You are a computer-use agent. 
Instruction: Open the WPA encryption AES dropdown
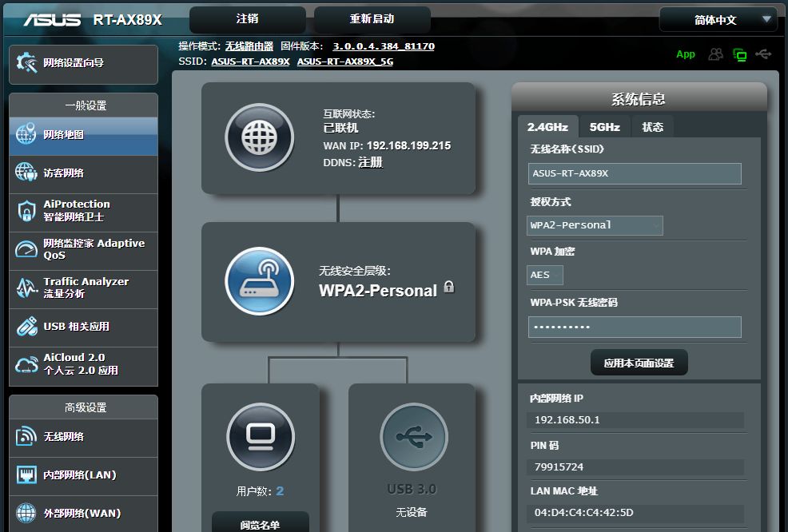[x=545, y=275]
